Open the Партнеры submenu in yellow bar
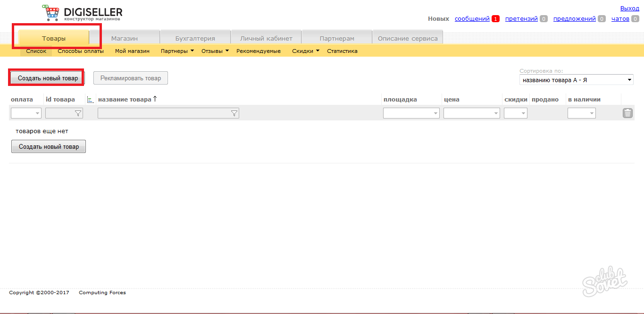This screenshot has height=314, width=644. coord(177,51)
